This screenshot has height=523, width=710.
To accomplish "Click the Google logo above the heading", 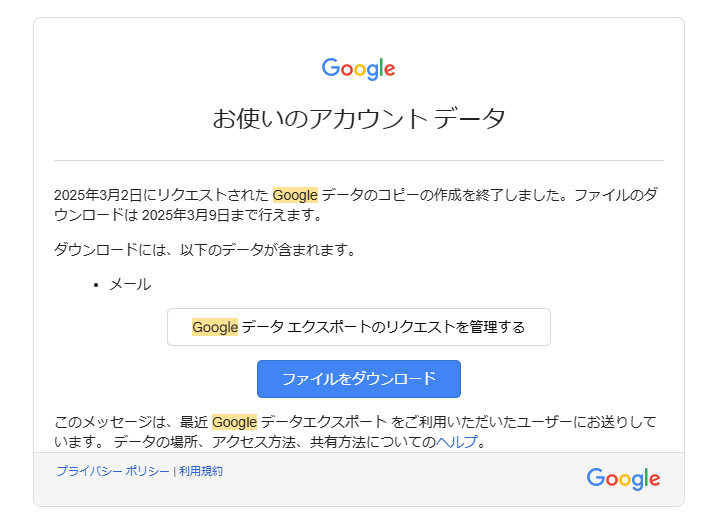I will (x=358, y=69).
